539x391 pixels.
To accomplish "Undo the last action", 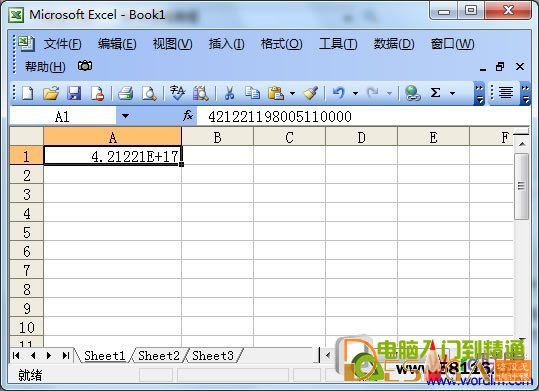I will point(339,93).
